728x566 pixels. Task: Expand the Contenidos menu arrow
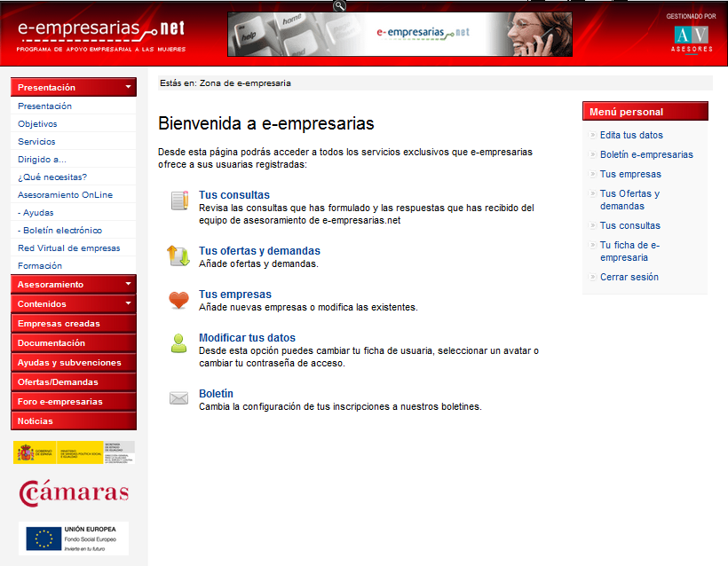pyautogui.click(x=128, y=303)
